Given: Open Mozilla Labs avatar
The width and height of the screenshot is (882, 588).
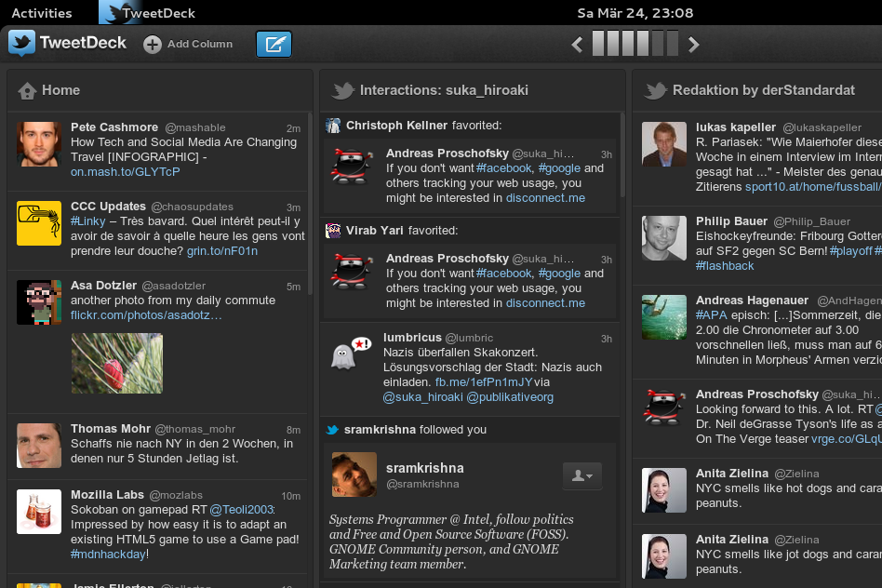Looking at the screenshot, I should click(39, 512).
